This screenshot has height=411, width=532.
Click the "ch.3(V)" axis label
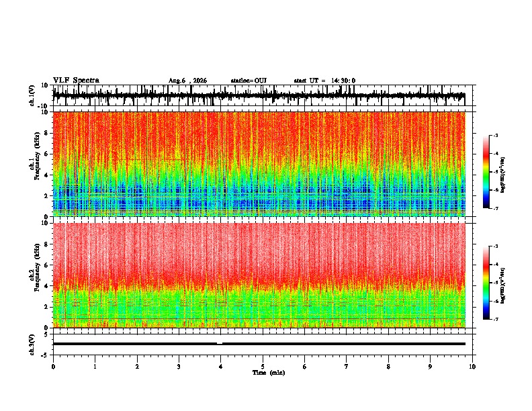coord(32,345)
